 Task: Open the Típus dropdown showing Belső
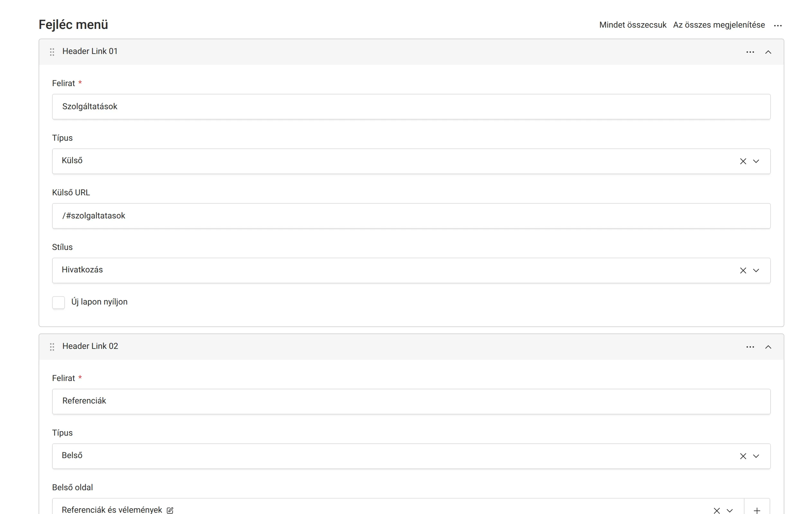[756, 456]
